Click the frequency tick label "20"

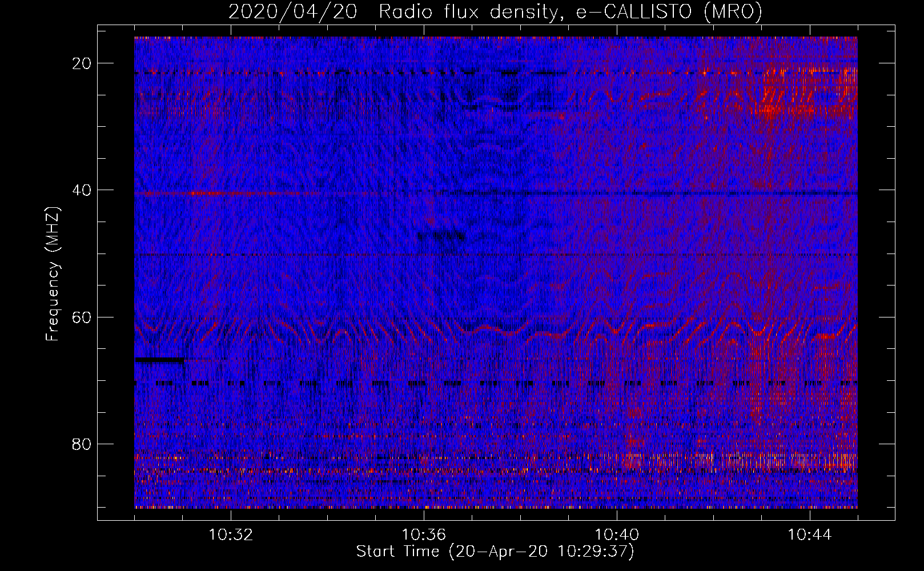[82, 63]
